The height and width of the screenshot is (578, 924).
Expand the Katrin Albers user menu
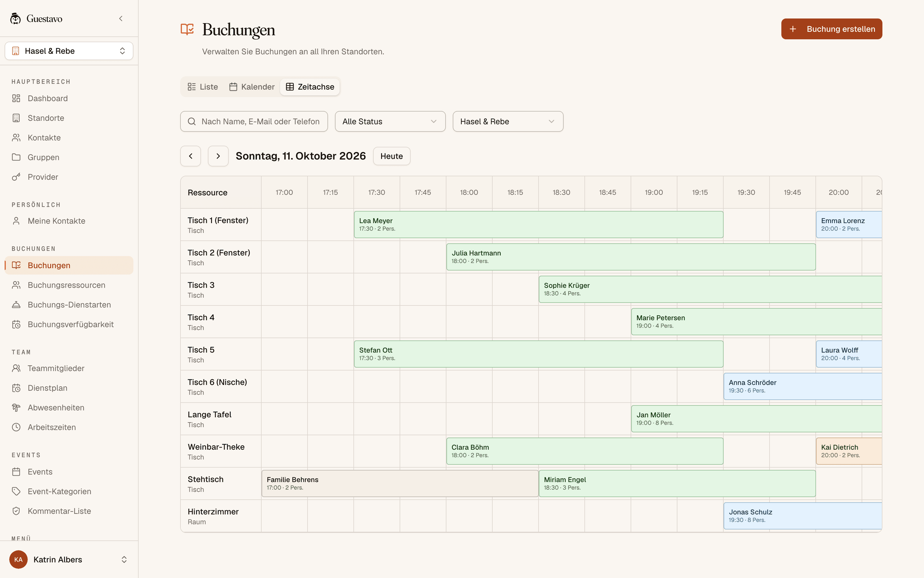69,559
